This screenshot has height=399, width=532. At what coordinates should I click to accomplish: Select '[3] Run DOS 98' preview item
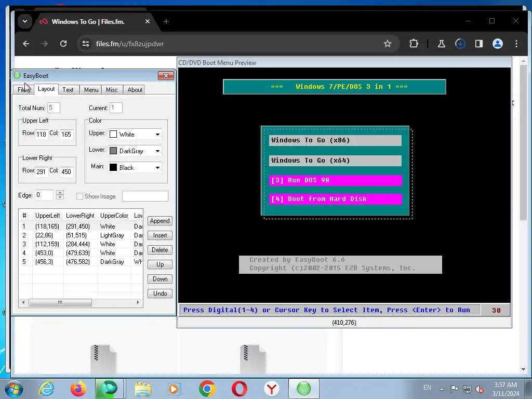[336, 180]
